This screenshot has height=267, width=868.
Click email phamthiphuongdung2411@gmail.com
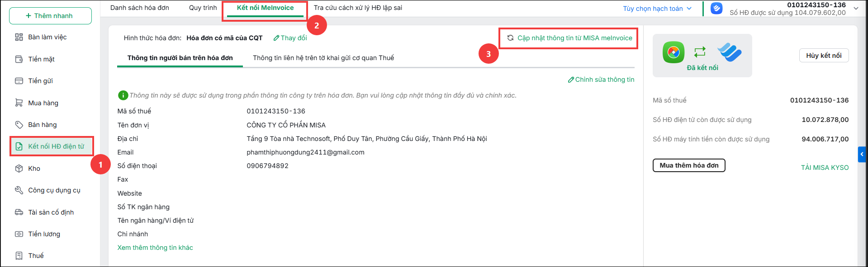[x=305, y=152]
